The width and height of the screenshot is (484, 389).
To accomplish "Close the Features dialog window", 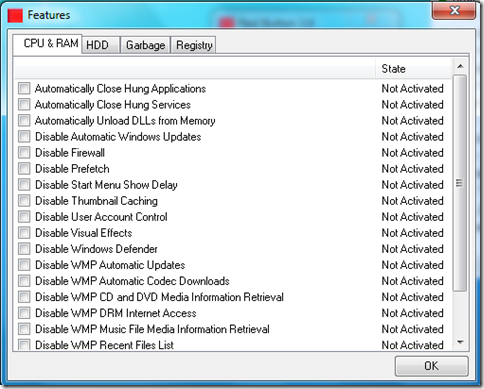I will coord(454,10).
